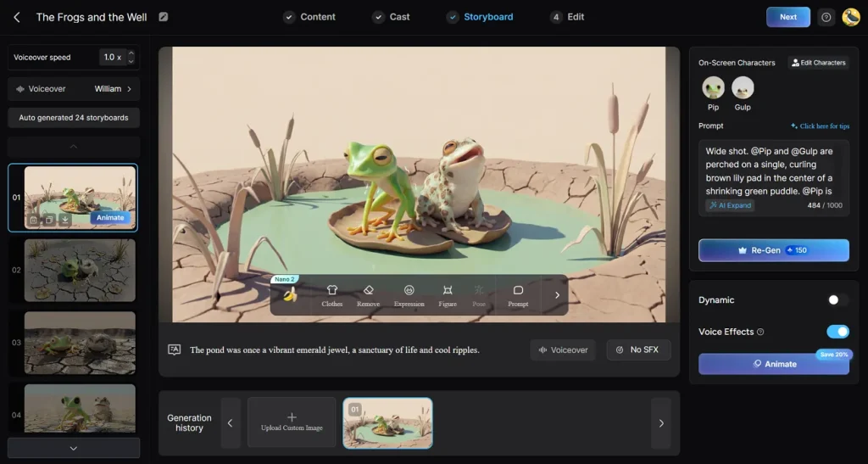Image resolution: width=868 pixels, height=464 pixels.
Task: Select the Gulp character avatar
Action: pyautogui.click(x=743, y=87)
